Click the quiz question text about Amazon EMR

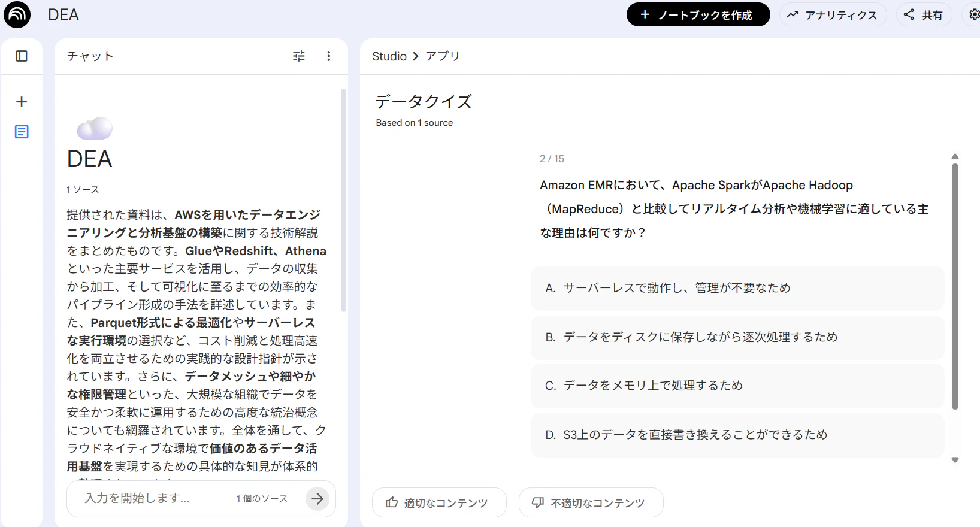[734, 209]
